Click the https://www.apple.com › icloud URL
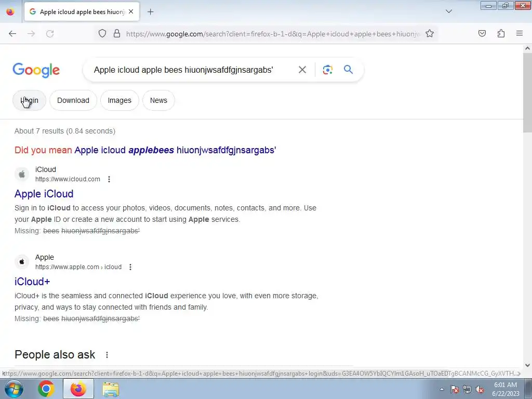Viewport: 532px width, 399px height. click(78, 267)
